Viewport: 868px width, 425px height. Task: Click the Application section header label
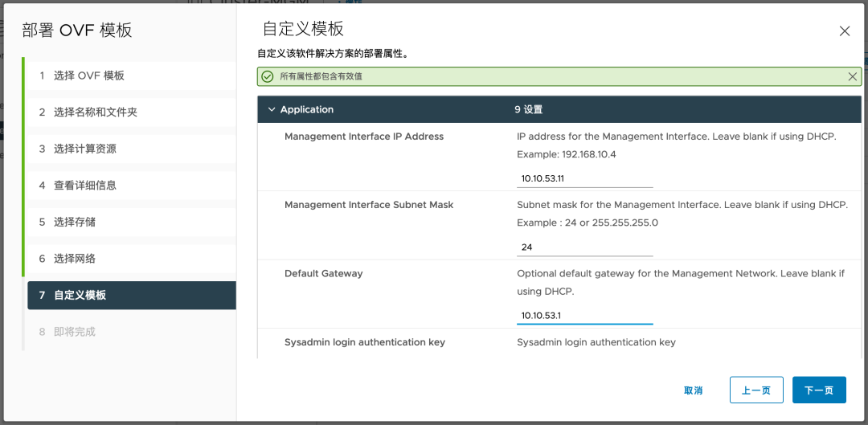pos(307,109)
